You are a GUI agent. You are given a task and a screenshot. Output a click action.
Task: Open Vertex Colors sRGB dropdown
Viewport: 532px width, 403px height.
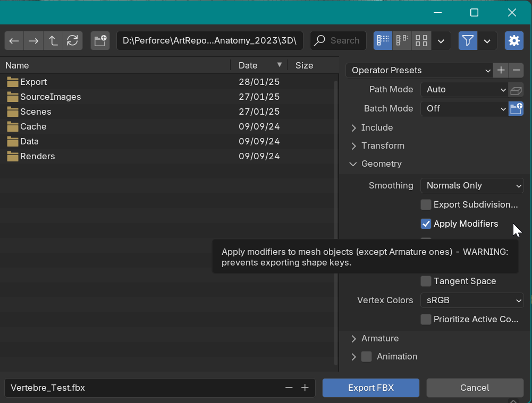tap(472, 301)
